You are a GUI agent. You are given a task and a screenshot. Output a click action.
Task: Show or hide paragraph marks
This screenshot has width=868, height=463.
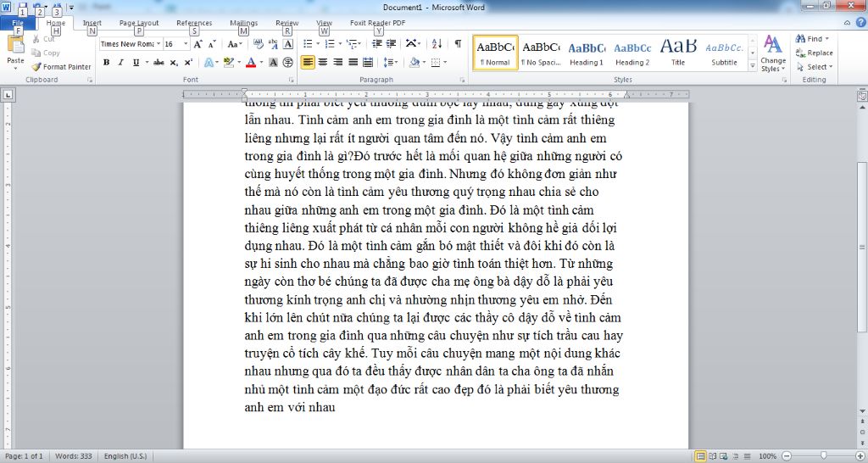(458, 44)
